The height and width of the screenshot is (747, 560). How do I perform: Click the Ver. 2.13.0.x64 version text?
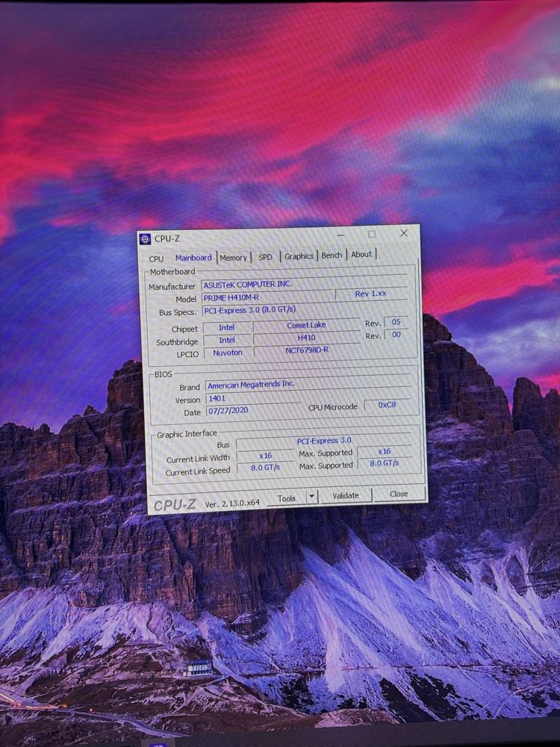coord(232,503)
